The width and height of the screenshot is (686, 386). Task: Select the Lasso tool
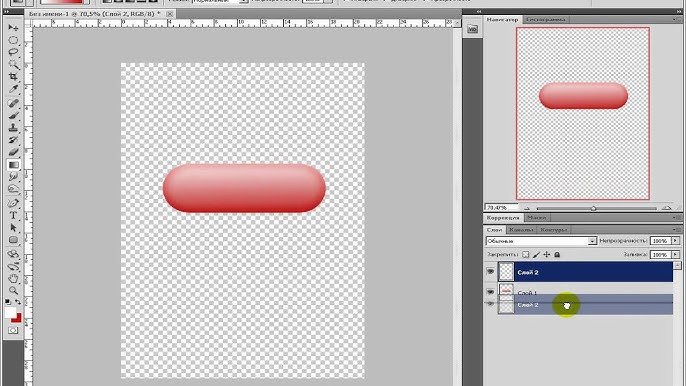pyautogui.click(x=13, y=53)
